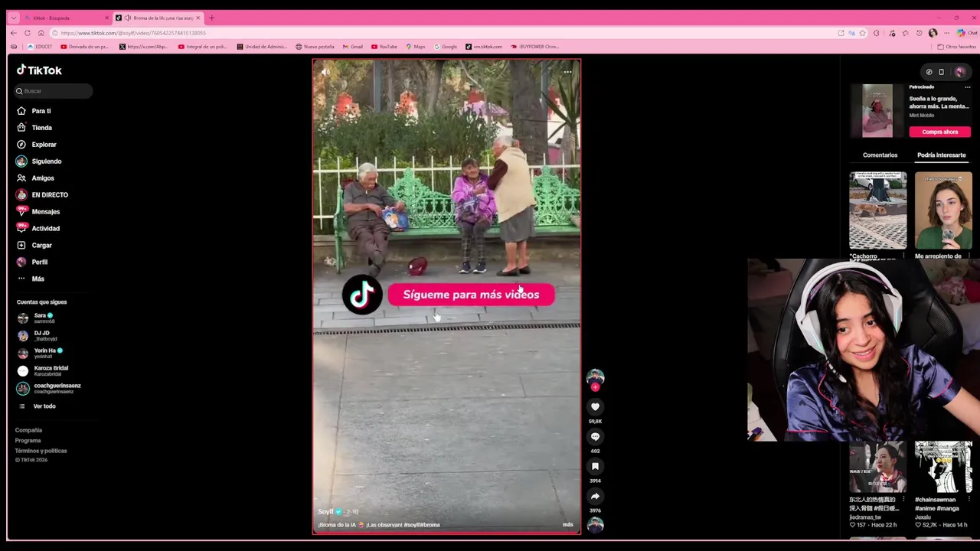This screenshot has width=980, height=551.
Task: Open the Me arrepiento de suggested video
Action: pyautogui.click(x=943, y=211)
